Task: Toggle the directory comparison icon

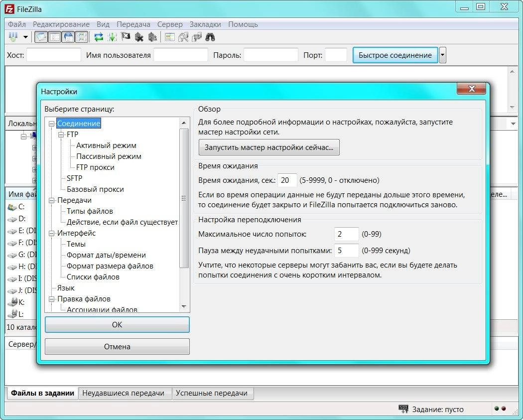Action: coord(183,37)
